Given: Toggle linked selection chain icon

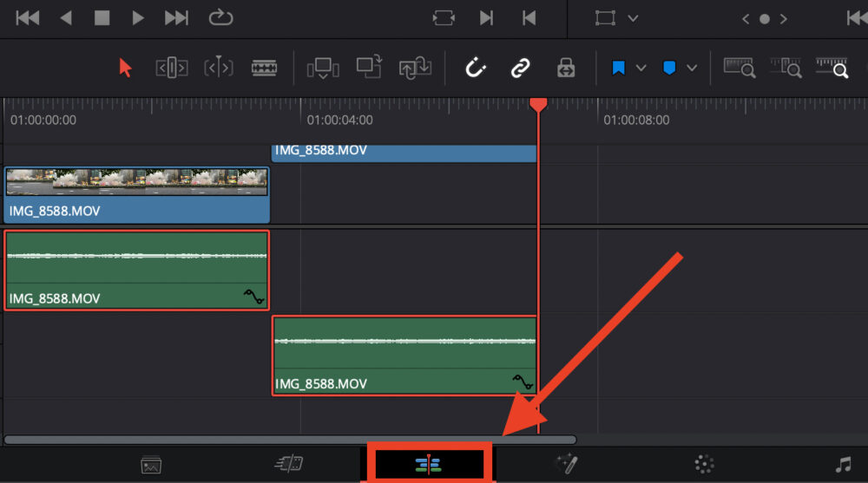Looking at the screenshot, I should coord(520,68).
